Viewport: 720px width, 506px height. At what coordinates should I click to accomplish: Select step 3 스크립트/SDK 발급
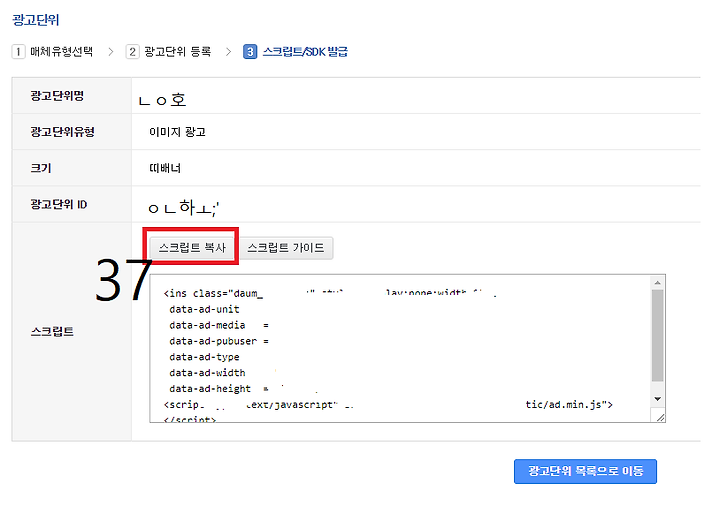tap(295, 51)
